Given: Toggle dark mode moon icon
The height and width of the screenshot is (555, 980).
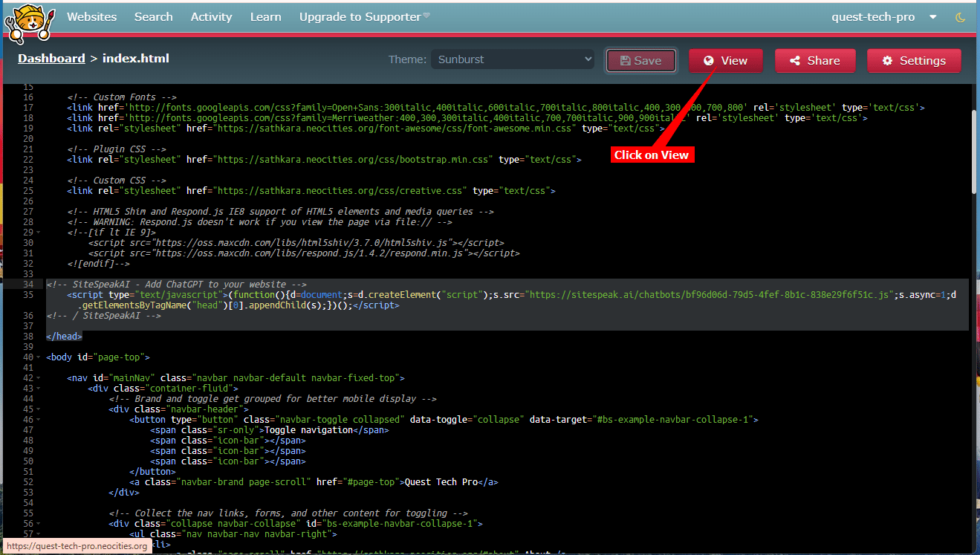Looking at the screenshot, I should click(x=960, y=17).
